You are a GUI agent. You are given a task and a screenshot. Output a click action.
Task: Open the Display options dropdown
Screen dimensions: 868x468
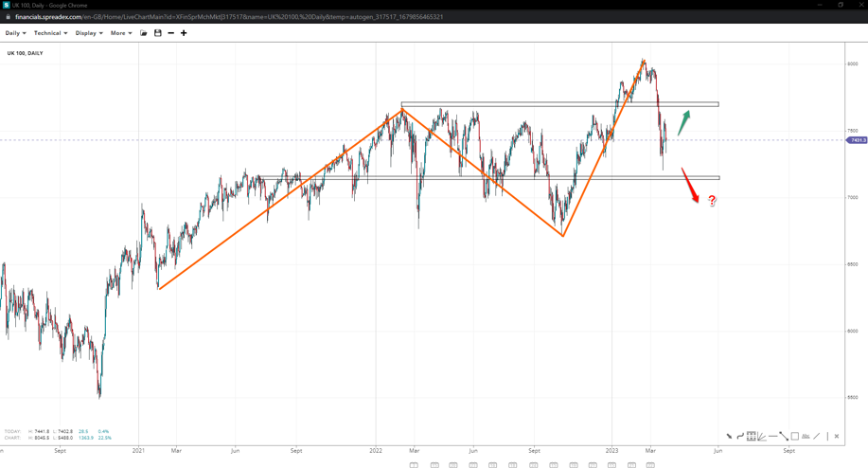tap(89, 33)
